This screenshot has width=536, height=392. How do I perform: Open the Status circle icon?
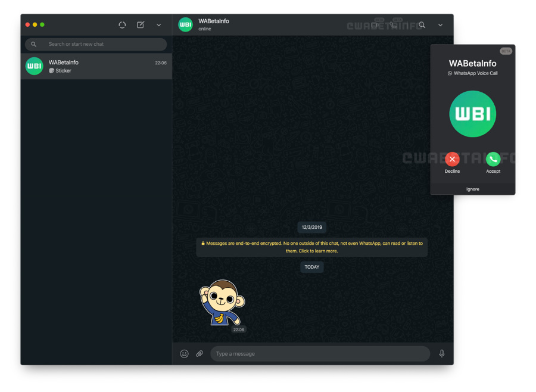(122, 25)
